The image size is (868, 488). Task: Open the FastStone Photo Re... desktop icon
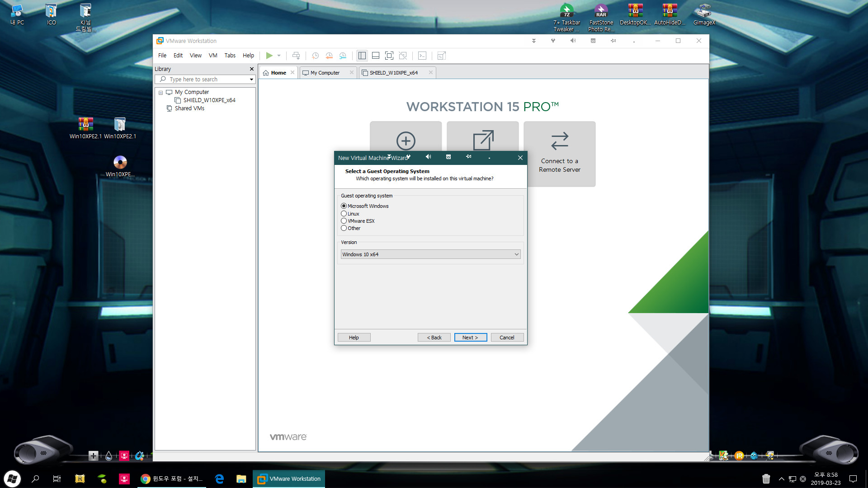click(601, 17)
